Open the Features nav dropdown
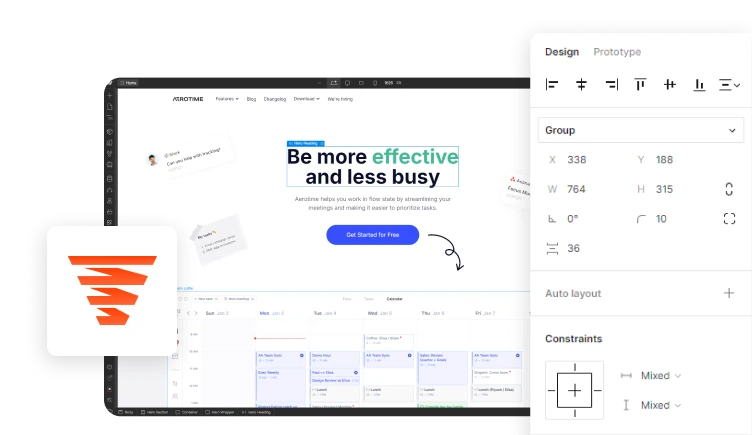This screenshot has height=435, width=752. tap(227, 99)
